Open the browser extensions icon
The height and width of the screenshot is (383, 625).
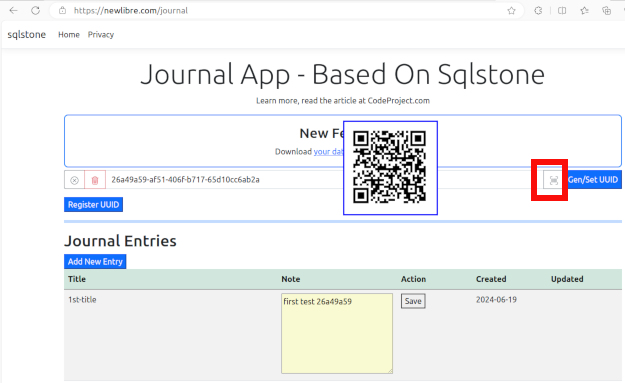pyautogui.click(x=538, y=11)
